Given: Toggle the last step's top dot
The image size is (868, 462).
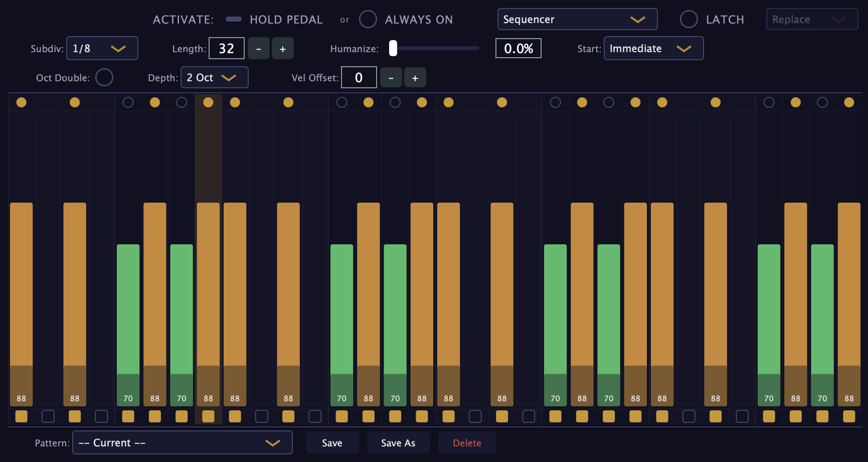Looking at the screenshot, I should [849, 102].
